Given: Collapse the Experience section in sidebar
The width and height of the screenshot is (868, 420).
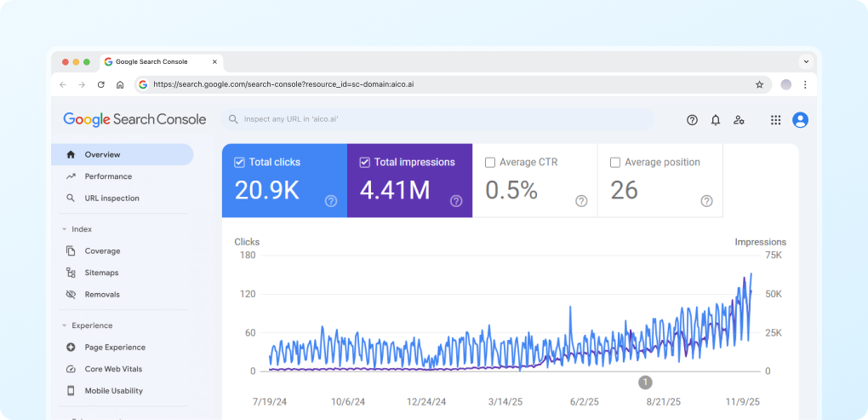Looking at the screenshot, I should [x=64, y=325].
